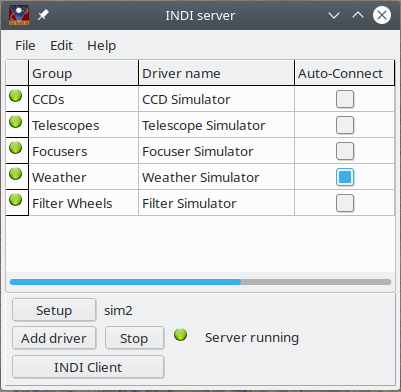
Task: Click the green status LED in Filter Wheels row
Action: [x=15, y=200]
